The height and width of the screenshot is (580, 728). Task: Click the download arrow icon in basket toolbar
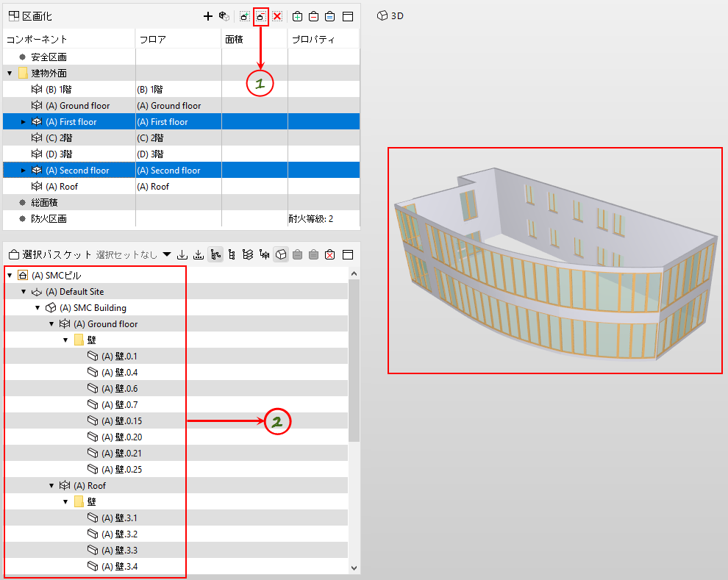pyautogui.click(x=182, y=254)
